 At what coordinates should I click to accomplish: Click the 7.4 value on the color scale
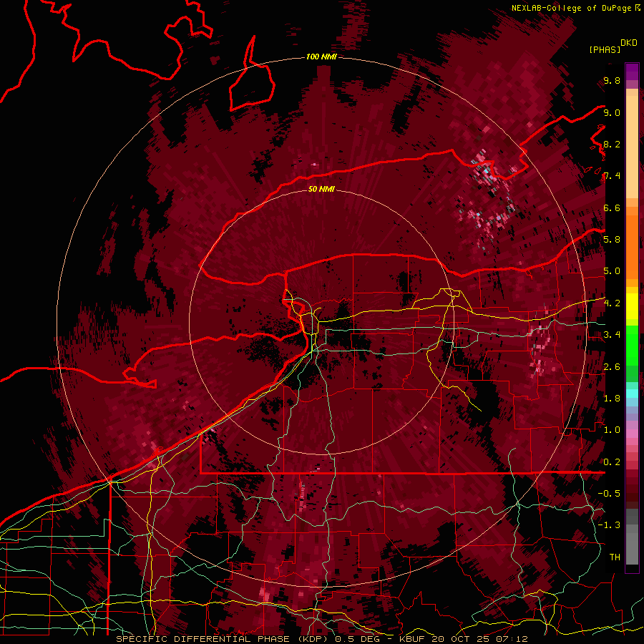click(x=612, y=176)
